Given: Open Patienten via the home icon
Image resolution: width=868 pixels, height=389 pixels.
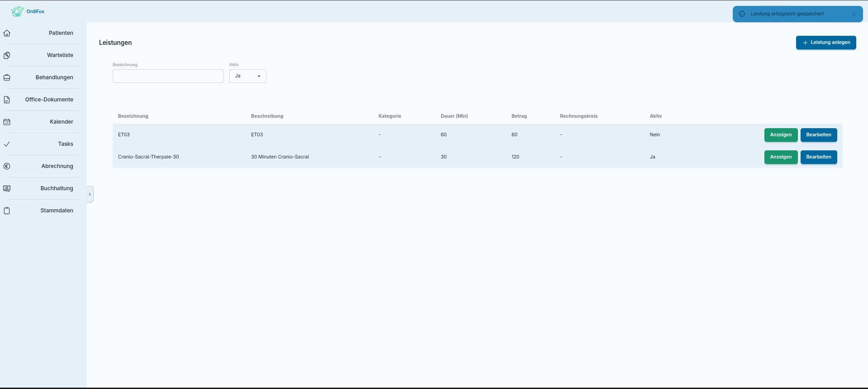Looking at the screenshot, I should pyautogui.click(x=7, y=33).
